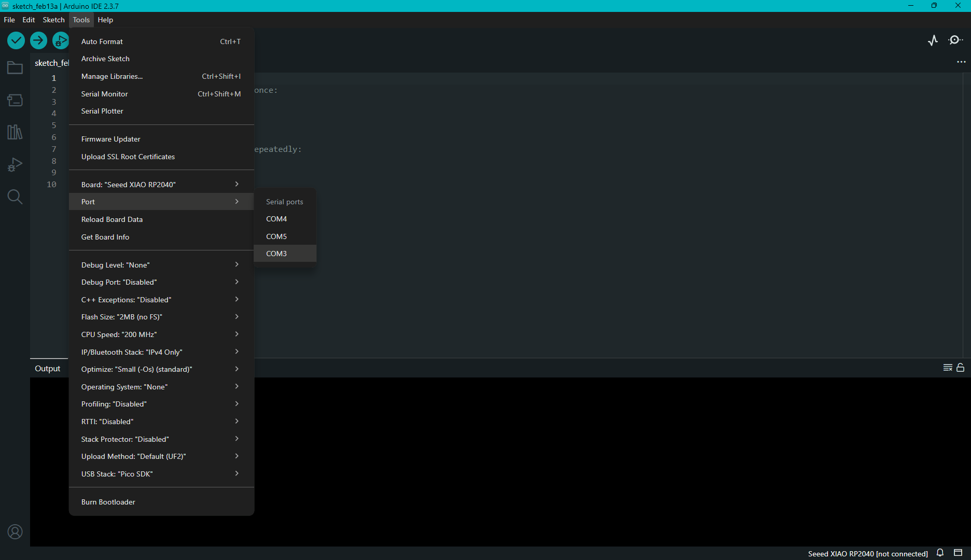Click the board status "Seeed XIAO RP2040 [not connected]"

[868, 554]
